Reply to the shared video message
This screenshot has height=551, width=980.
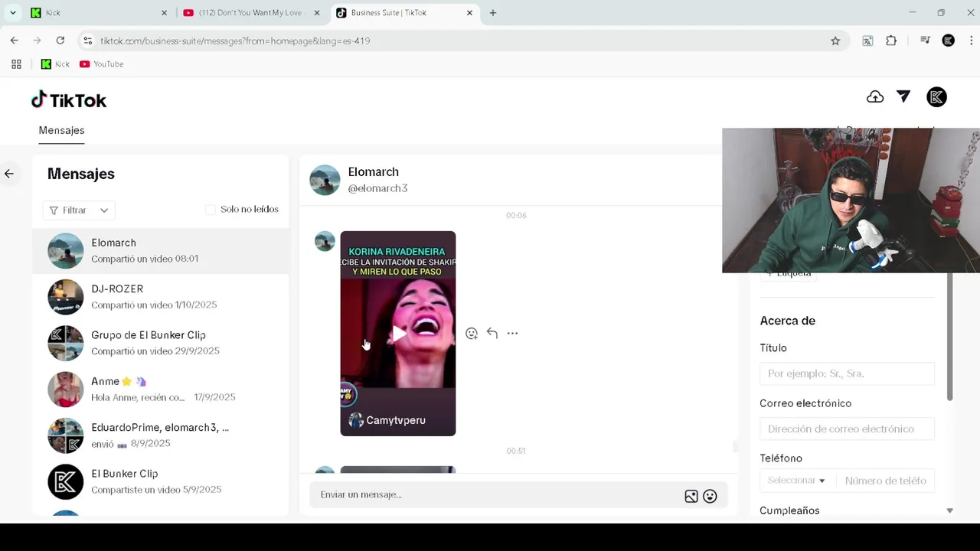492,333
